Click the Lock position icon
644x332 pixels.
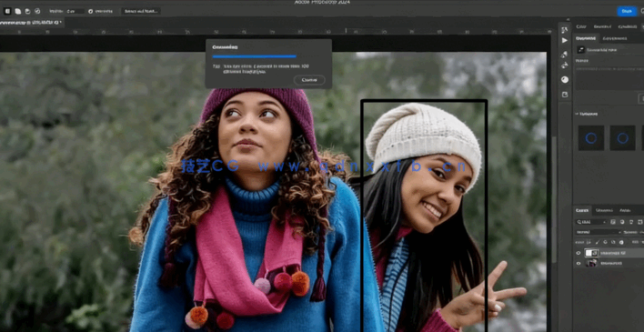605,243
